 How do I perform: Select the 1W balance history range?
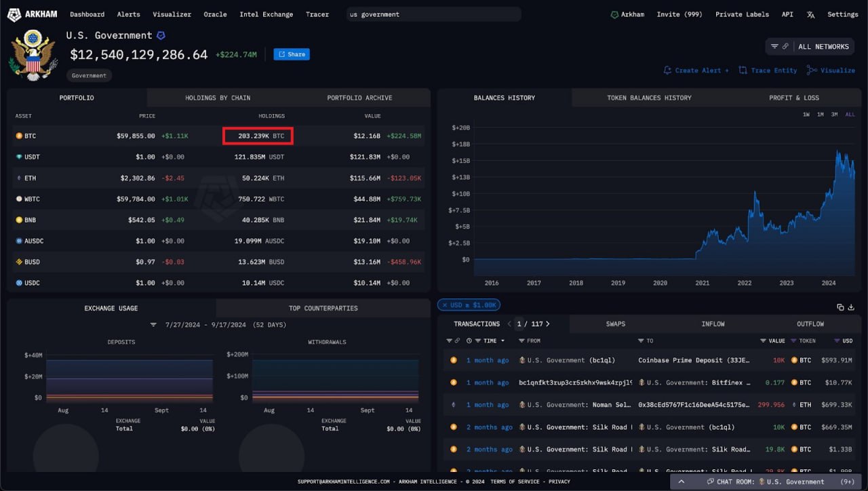pyautogui.click(x=806, y=115)
